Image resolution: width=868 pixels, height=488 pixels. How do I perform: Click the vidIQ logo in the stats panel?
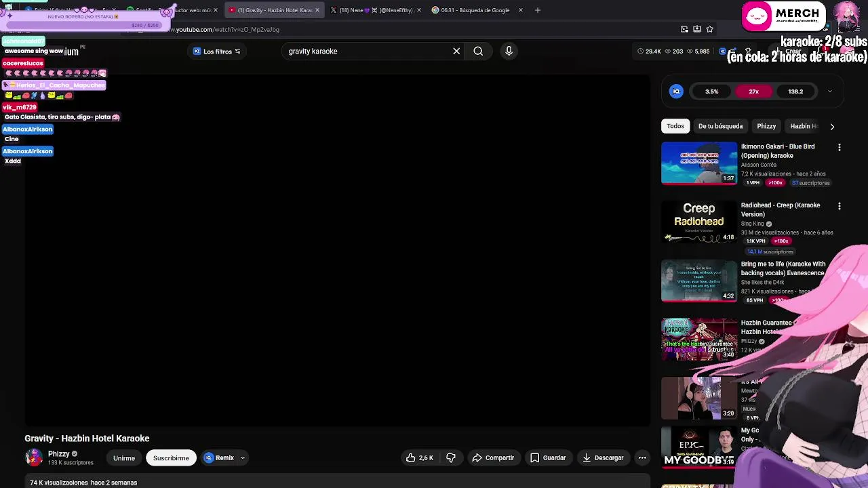[676, 91]
